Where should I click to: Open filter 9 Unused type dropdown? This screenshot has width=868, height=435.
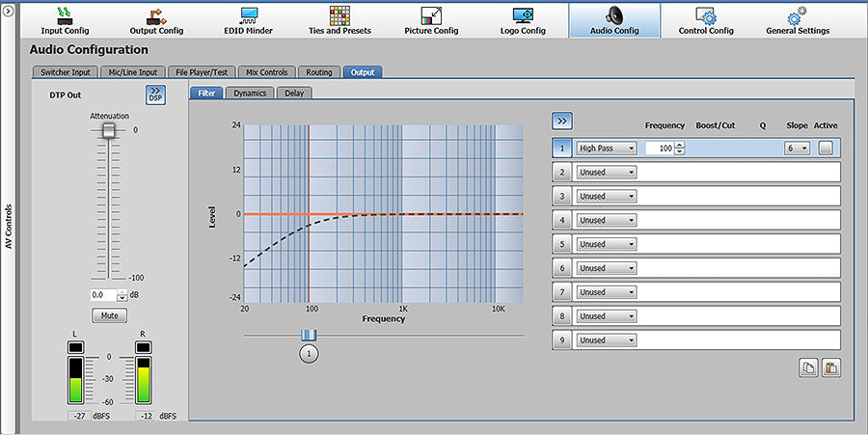point(607,340)
